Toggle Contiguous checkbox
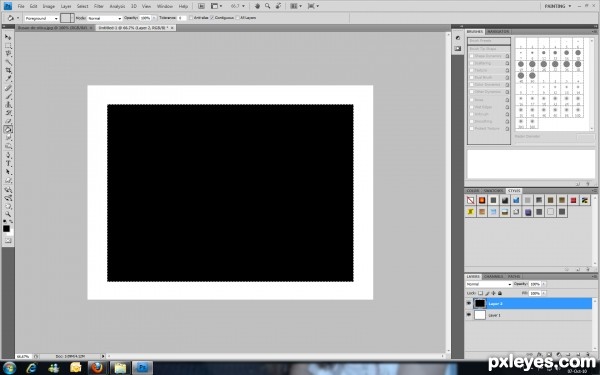The height and width of the screenshot is (375, 600). (x=212, y=18)
